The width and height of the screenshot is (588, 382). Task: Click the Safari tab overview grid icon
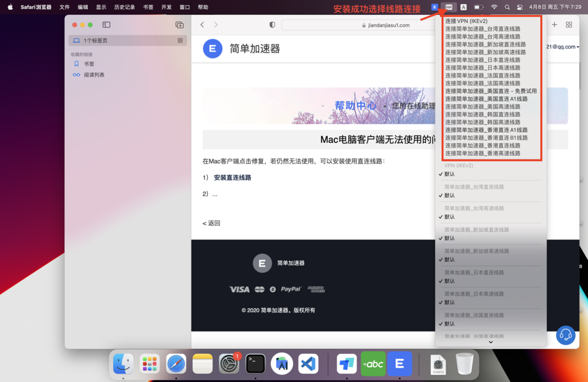(568, 25)
